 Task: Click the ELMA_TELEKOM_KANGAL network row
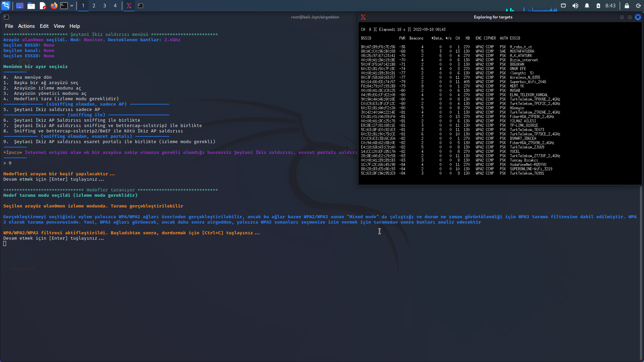tap(454, 95)
